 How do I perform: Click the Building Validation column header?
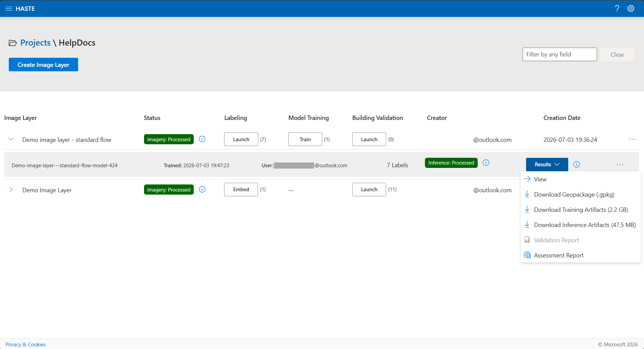[378, 118]
